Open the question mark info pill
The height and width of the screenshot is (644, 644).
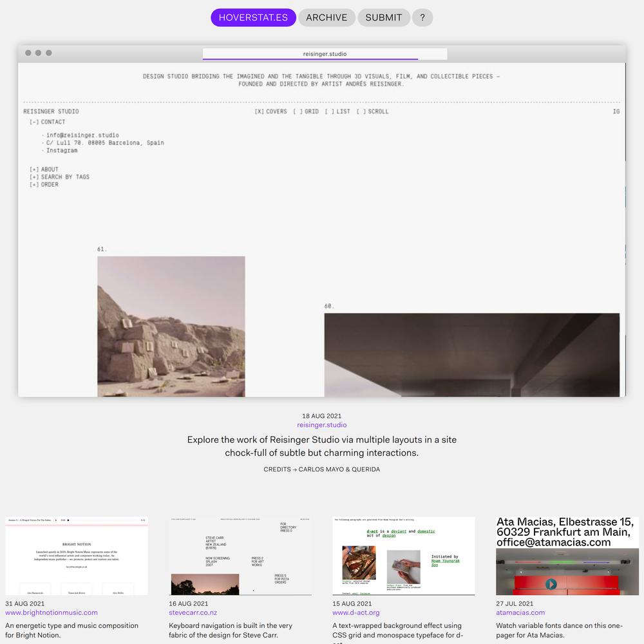[422, 17]
